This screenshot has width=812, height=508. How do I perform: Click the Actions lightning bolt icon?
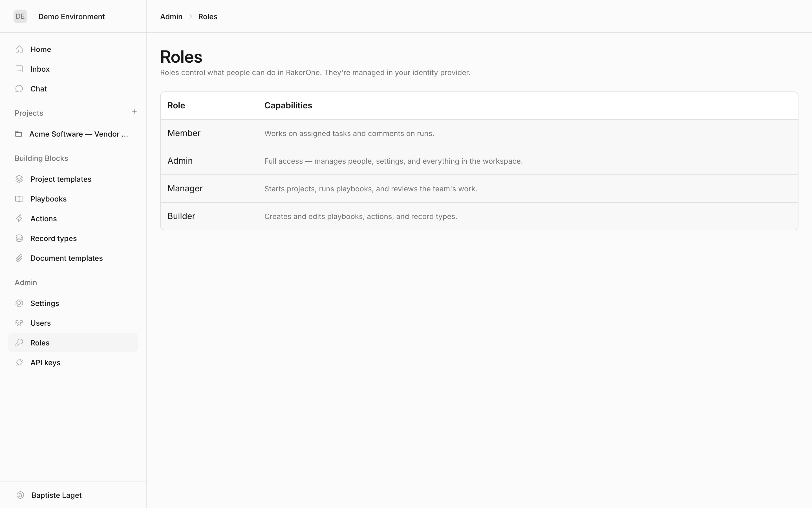(x=19, y=219)
